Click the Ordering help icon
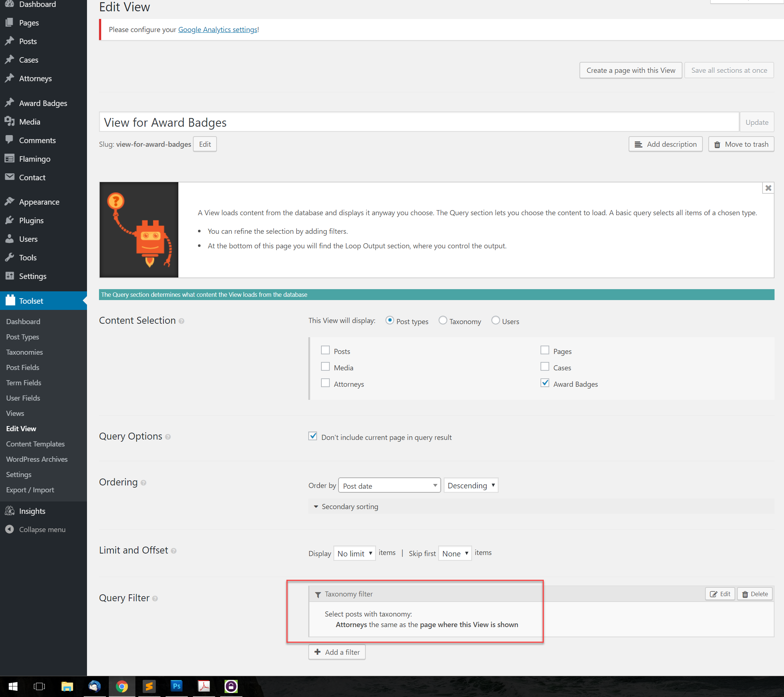Viewport: 784px width, 697px height. 143,483
